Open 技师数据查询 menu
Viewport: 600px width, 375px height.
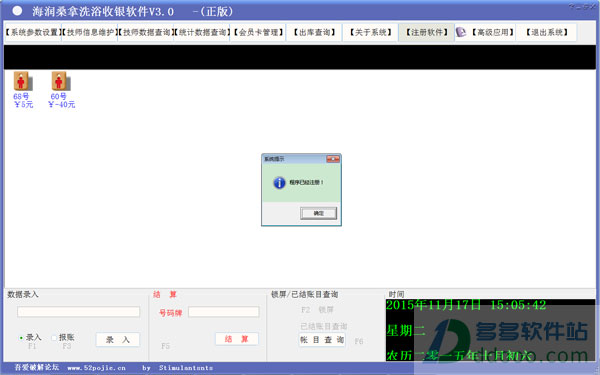146,33
